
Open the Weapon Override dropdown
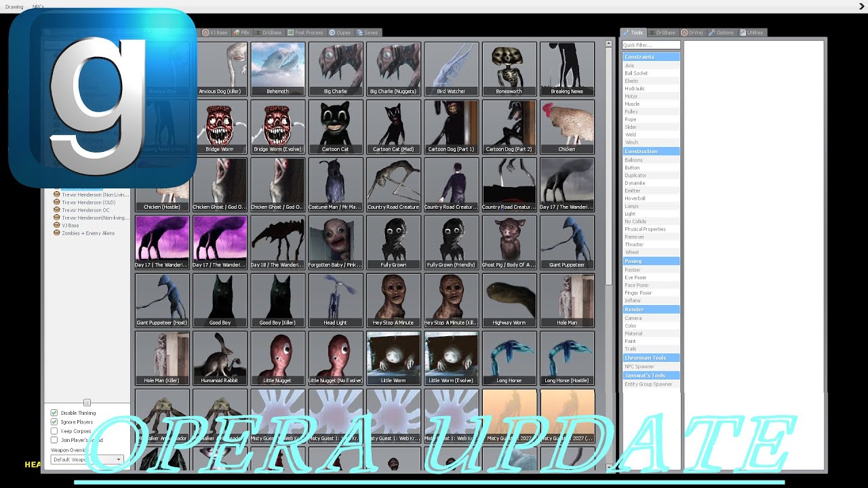[x=87, y=460]
